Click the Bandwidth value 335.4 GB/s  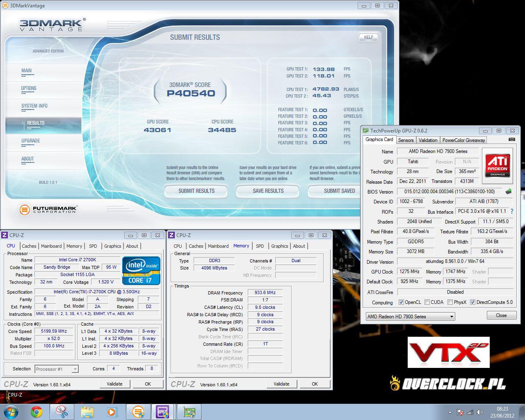[492, 251]
